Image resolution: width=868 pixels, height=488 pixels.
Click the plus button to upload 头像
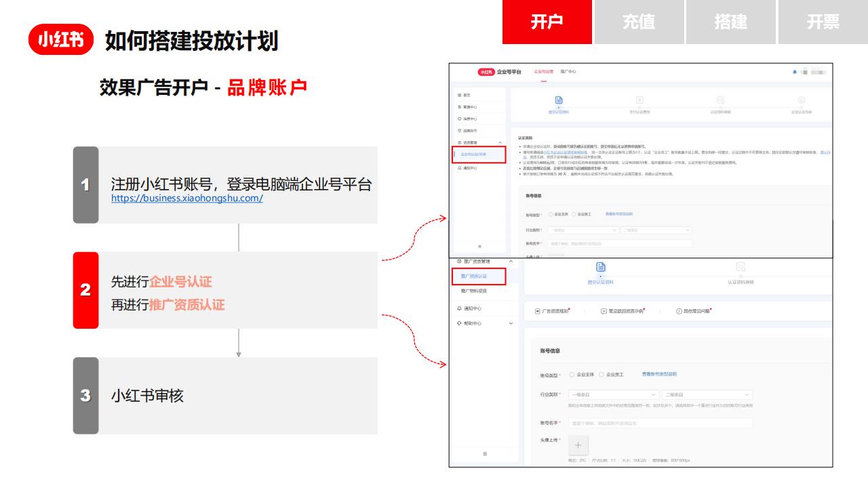click(x=578, y=445)
